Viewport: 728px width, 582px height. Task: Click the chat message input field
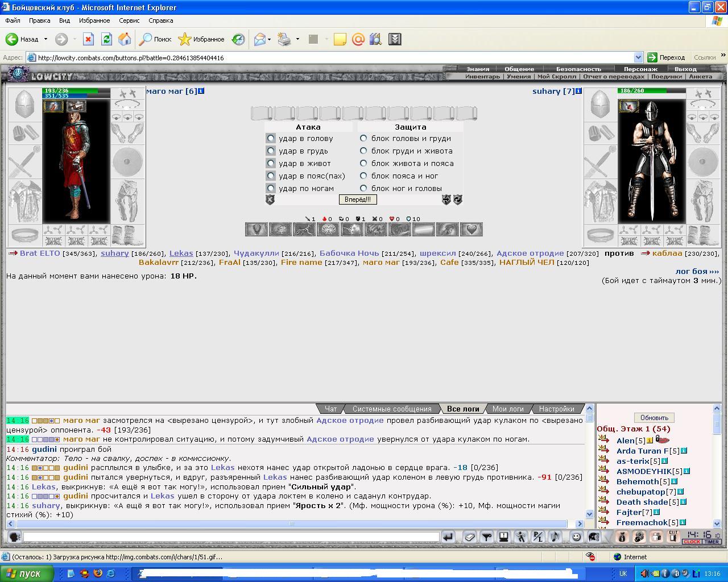(231, 537)
